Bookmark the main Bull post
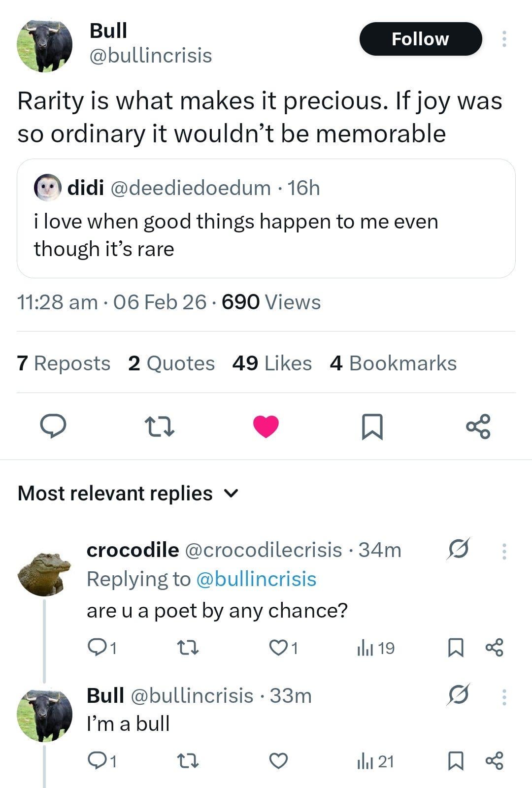Image resolution: width=532 pixels, height=788 pixels. pyautogui.click(x=372, y=426)
